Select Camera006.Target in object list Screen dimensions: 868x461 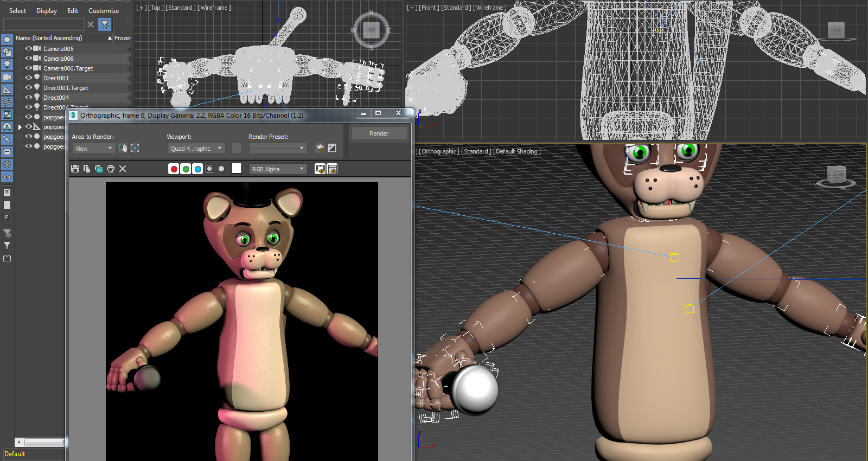click(68, 68)
